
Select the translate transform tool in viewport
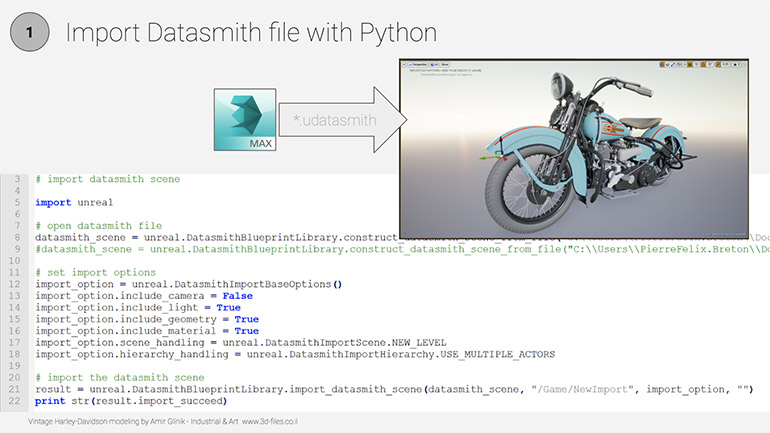[661, 67]
